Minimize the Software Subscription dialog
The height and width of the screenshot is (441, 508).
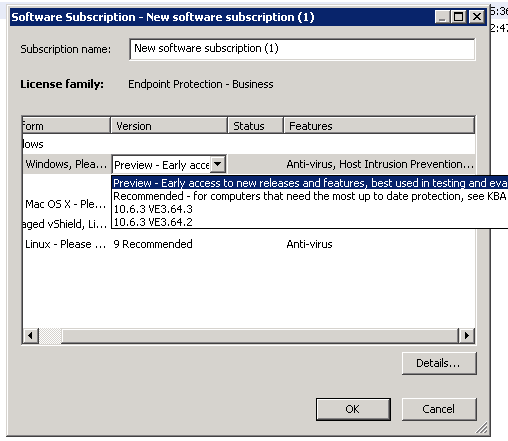pos(442,17)
